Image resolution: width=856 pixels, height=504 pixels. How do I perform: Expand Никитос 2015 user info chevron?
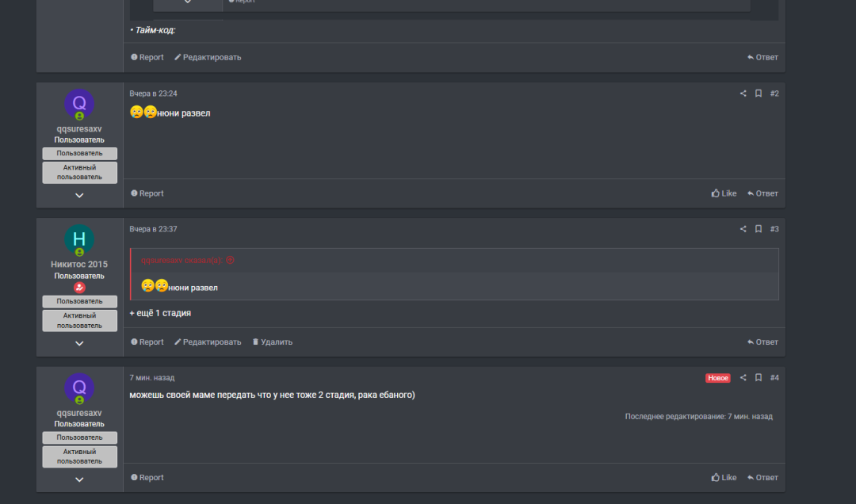coord(79,343)
